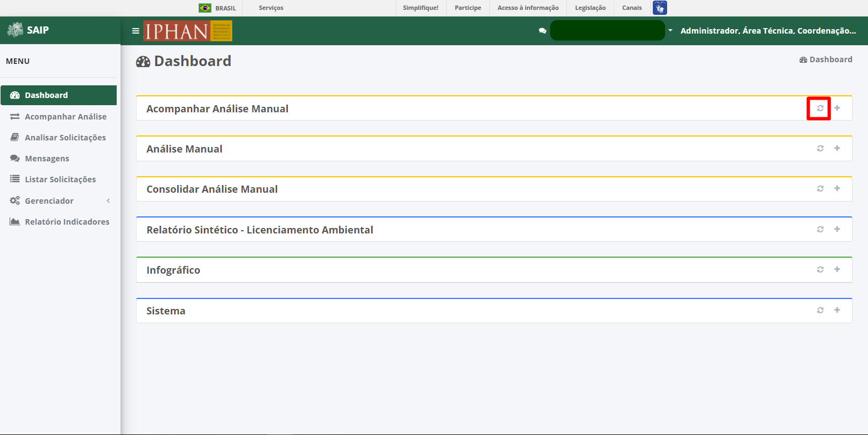Click the MENU sidebar heading

click(x=18, y=61)
